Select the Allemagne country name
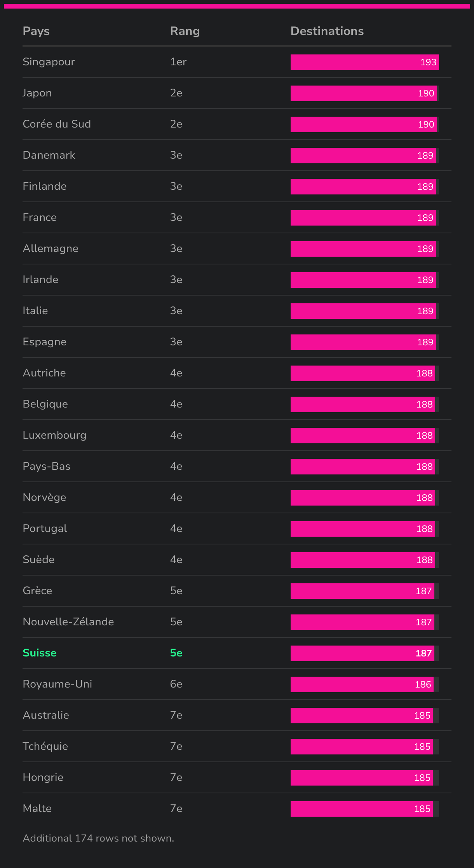This screenshot has height=868, width=474. [x=51, y=248]
